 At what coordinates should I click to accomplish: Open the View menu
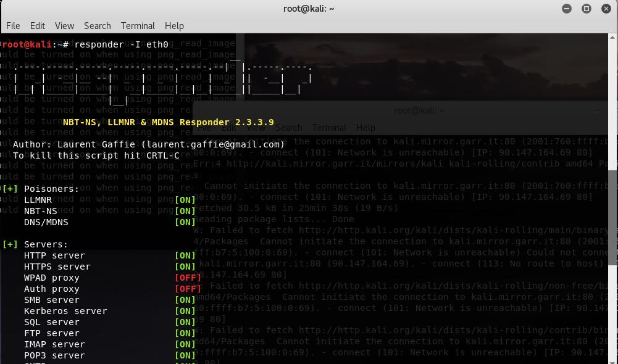(64, 26)
